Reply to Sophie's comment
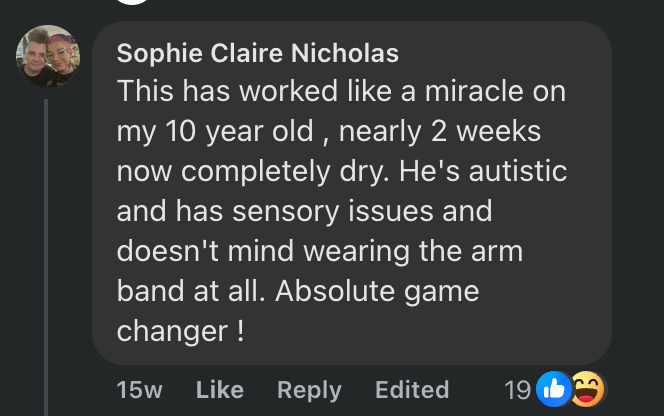Image resolution: width=664 pixels, height=416 pixels. (309, 389)
